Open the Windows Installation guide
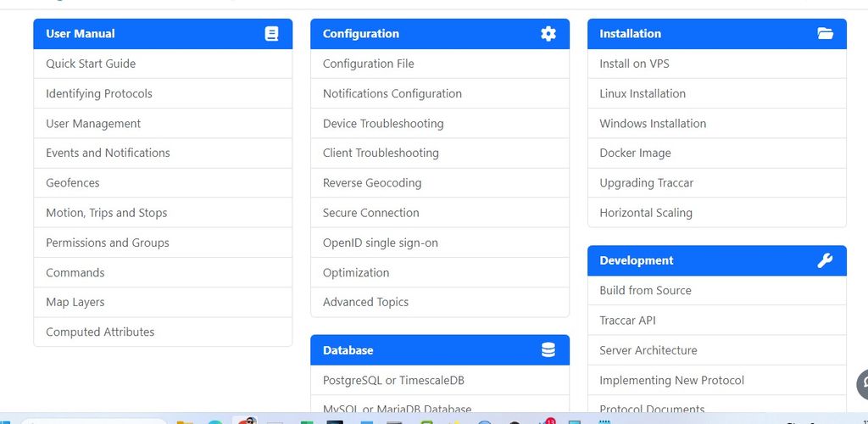868x424 pixels. 717,124
